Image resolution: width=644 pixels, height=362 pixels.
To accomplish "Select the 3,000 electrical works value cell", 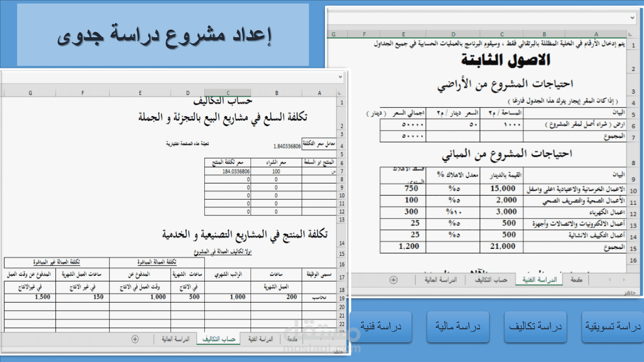I will click(502, 212).
